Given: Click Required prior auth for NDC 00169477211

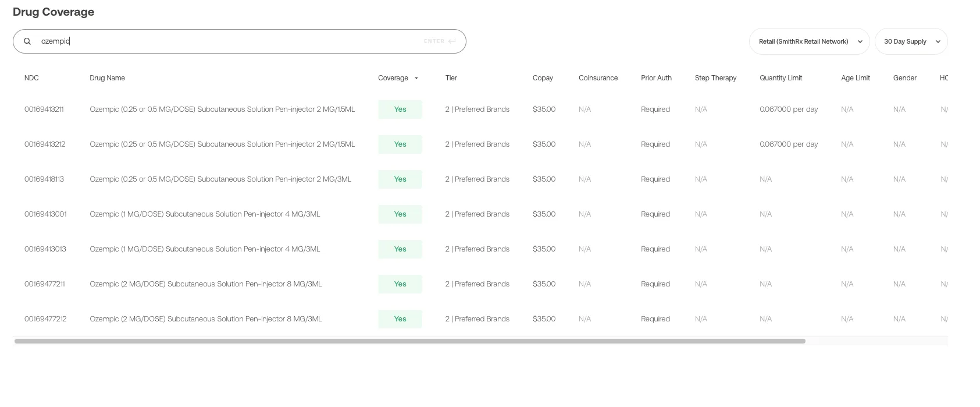Looking at the screenshot, I should (x=655, y=284).
